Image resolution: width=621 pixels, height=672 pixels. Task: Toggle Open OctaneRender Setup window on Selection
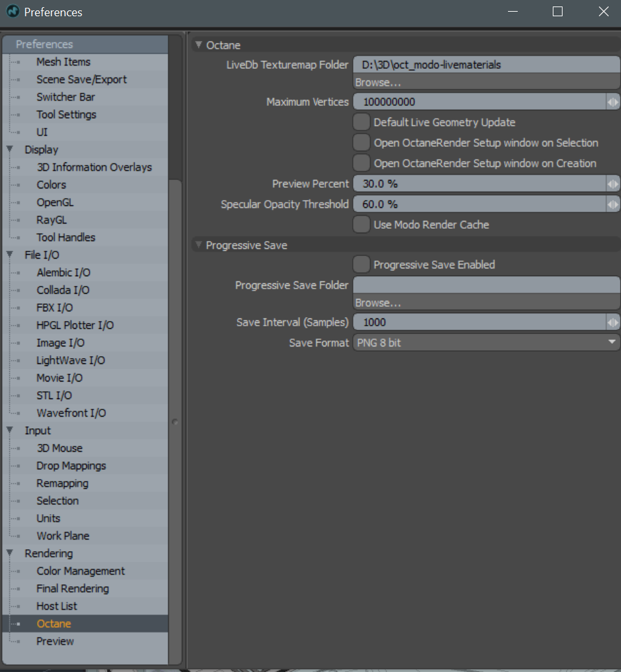tap(361, 143)
